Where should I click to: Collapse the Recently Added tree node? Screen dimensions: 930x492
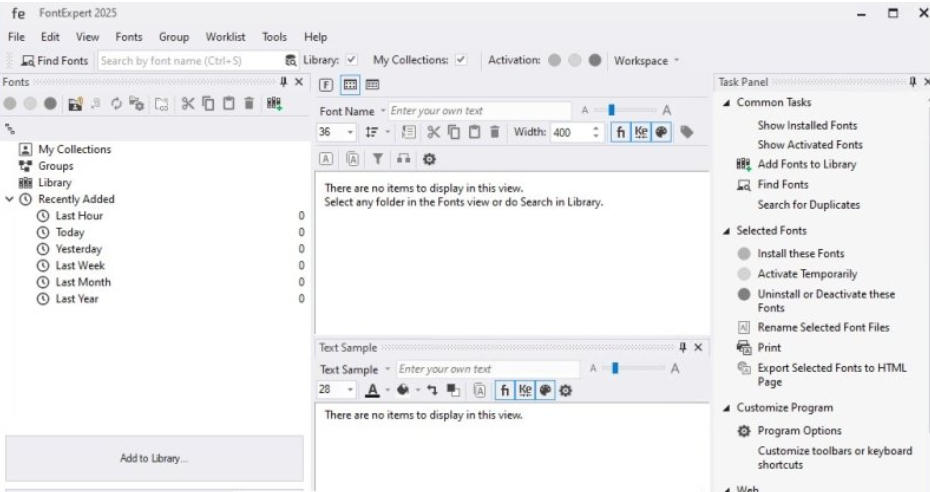tap(9, 199)
